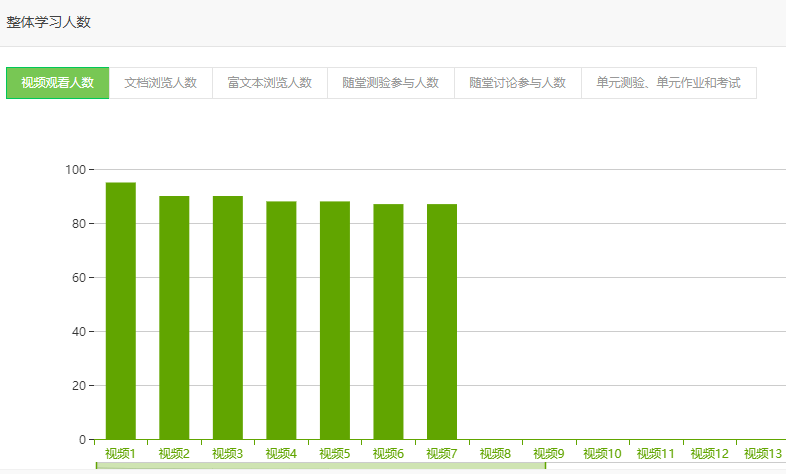Click the 视频13 axis label

[762, 454]
